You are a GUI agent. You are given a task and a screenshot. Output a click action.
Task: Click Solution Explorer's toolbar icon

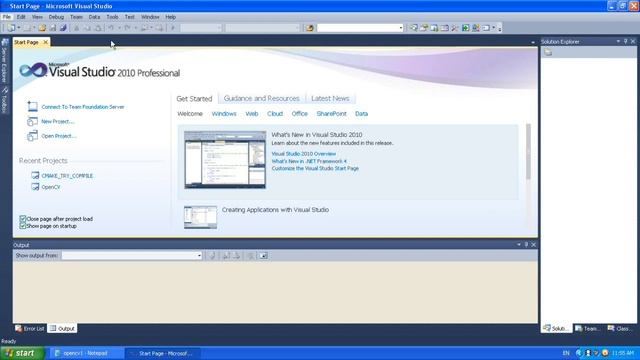click(548, 52)
